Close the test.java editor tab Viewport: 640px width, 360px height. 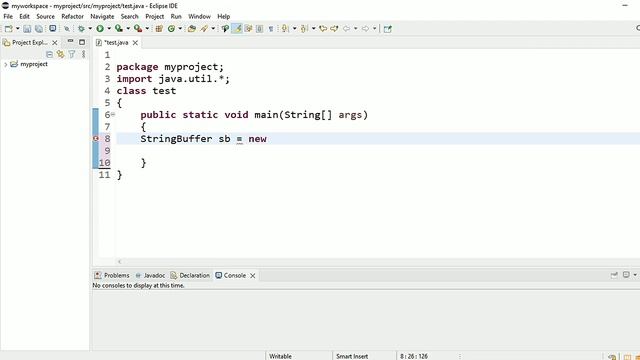pos(135,42)
